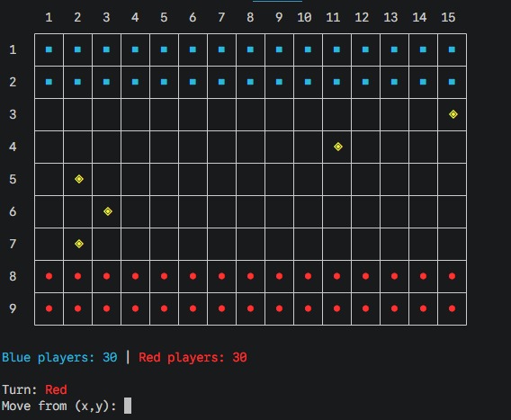511x420 pixels.
Task: Click the yellow diamond at column 2, row 5
Action: (x=79, y=179)
